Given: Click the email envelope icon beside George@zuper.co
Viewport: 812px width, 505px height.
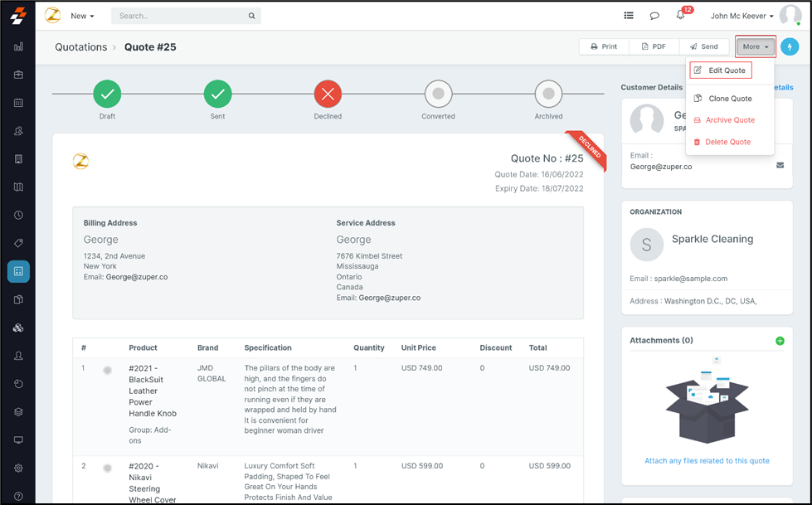Looking at the screenshot, I should pyautogui.click(x=780, y=166).
